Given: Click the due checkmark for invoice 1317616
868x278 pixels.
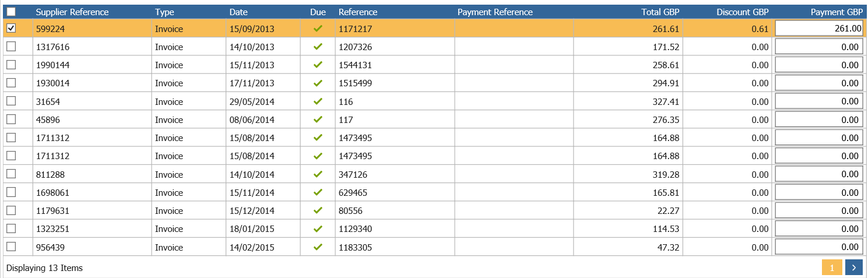Looking at the screenshot, I should click(x=318, y=47).
